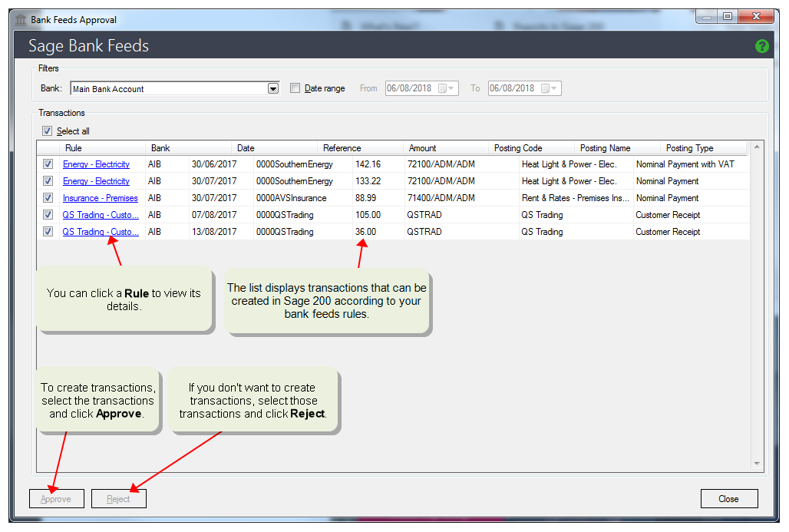Open the QS Trading - Customer rule
The height and width of the screenshot is (532, 789).
coord(100,214)
